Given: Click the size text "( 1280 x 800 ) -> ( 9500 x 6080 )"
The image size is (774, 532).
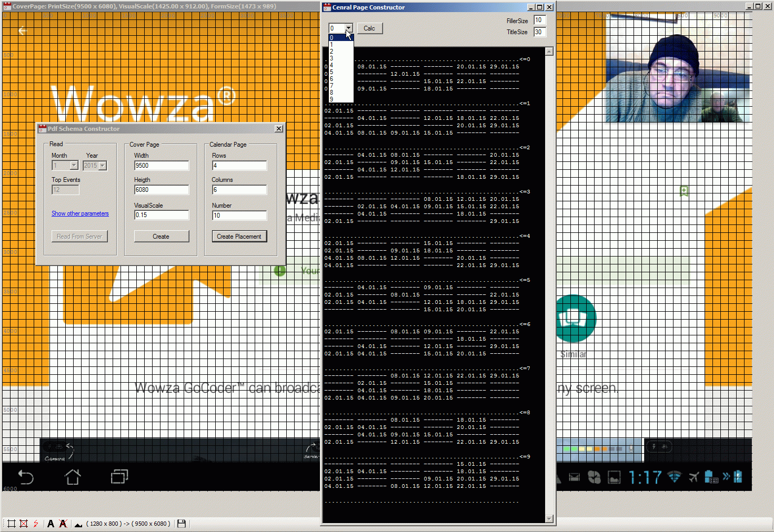Looking at the screenshot, I should coord(128,524).
